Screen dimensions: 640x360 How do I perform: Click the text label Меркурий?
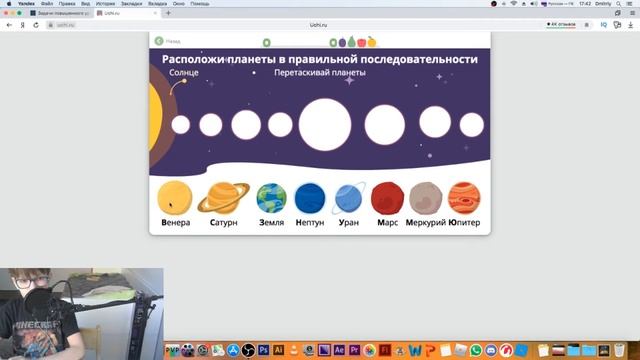tap(426, 223)
